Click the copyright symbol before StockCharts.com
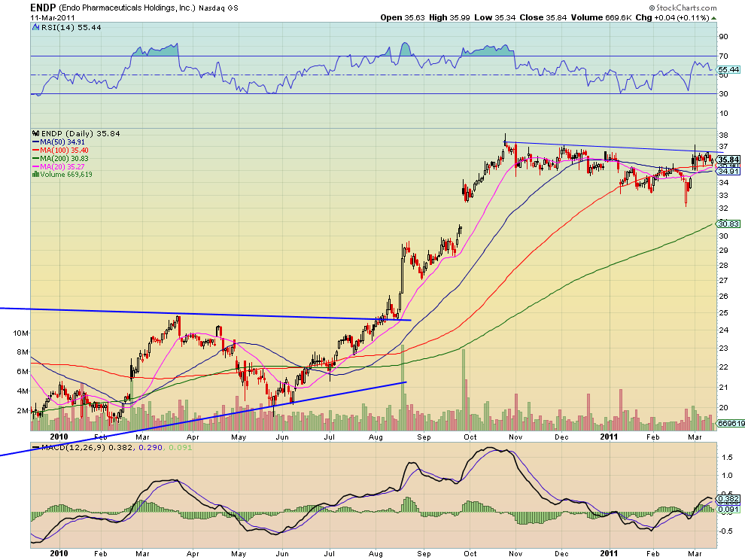This screenshot has width=745, height=560. (x=652, y=8)
